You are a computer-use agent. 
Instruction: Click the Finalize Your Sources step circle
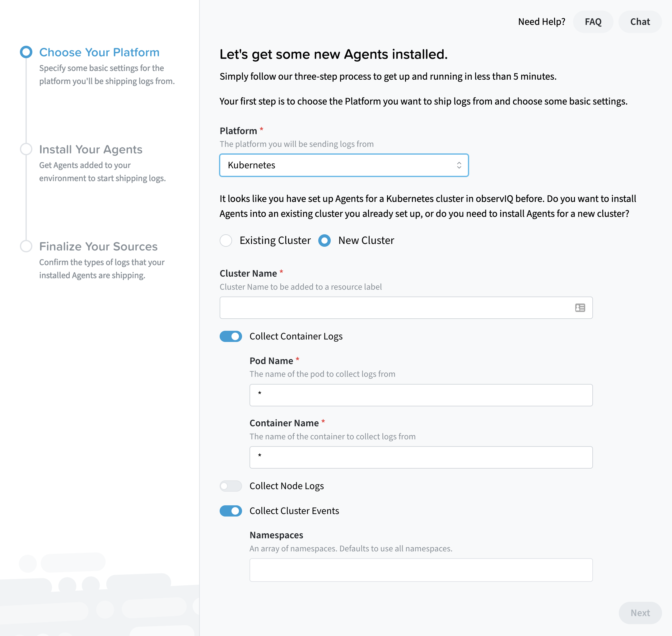pyautogui.click(x=26, y=246)
